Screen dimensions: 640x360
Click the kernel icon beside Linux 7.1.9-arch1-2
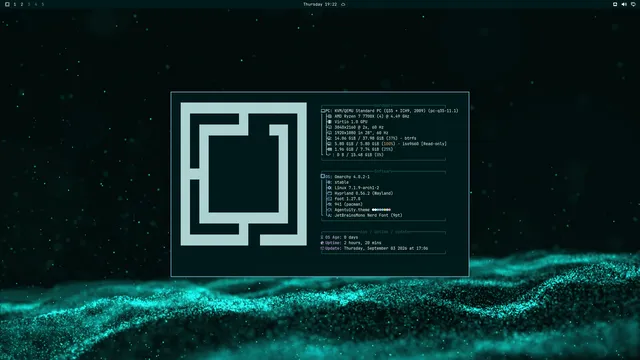click(329, 188)
